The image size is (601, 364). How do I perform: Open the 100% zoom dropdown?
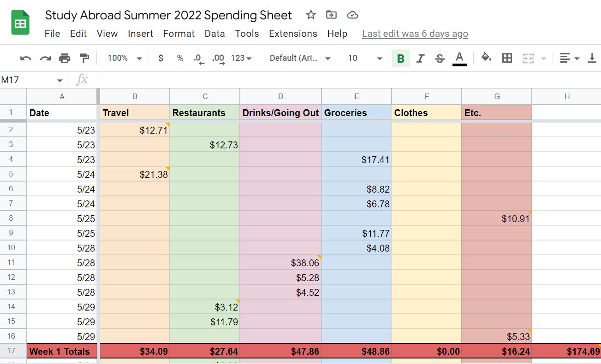[125, 58]
